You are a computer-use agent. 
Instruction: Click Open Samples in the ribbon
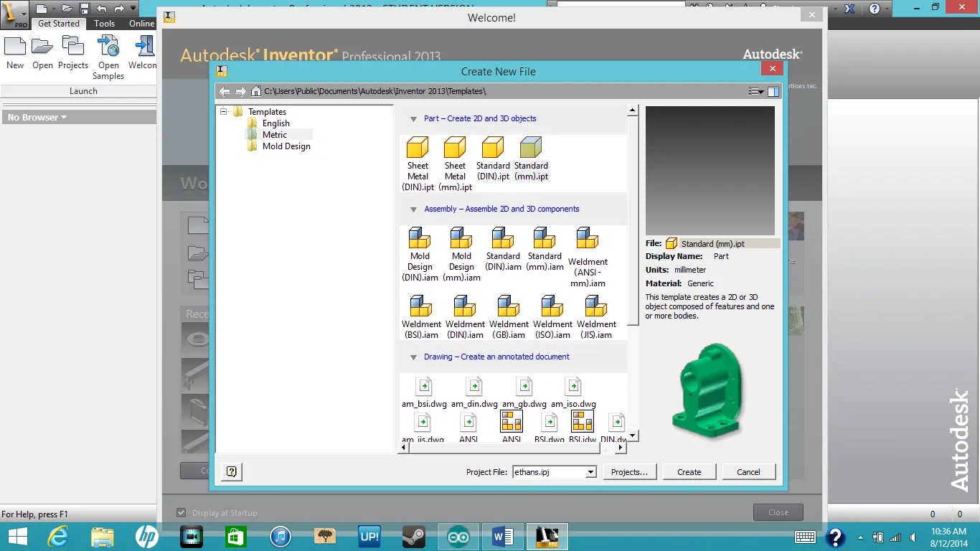(108, 58)
